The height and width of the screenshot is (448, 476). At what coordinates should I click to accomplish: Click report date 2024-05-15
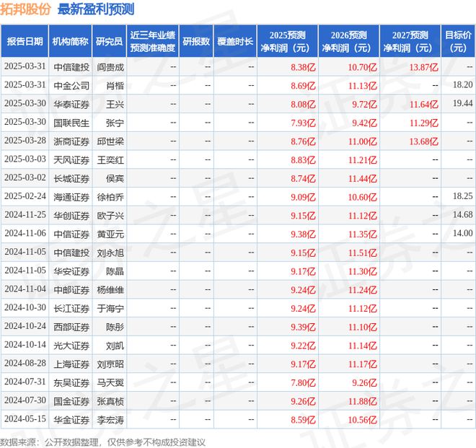25,419
